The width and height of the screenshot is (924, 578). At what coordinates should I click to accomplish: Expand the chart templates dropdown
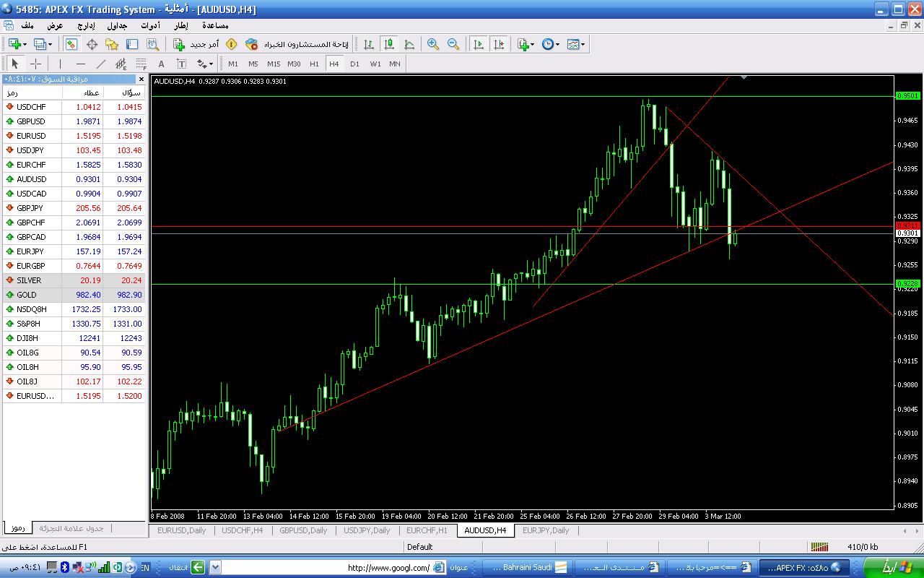[583, 44]
